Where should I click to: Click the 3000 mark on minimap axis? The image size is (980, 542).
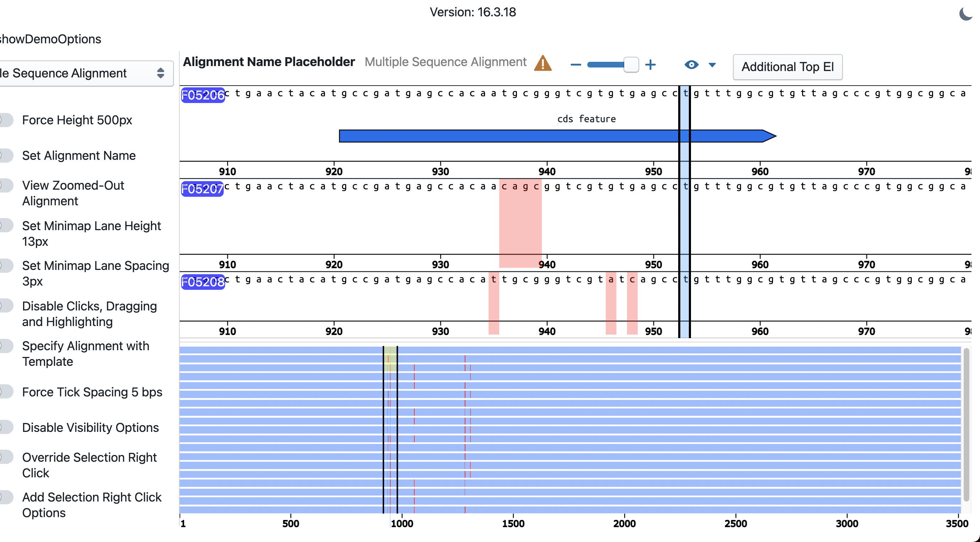847,524
